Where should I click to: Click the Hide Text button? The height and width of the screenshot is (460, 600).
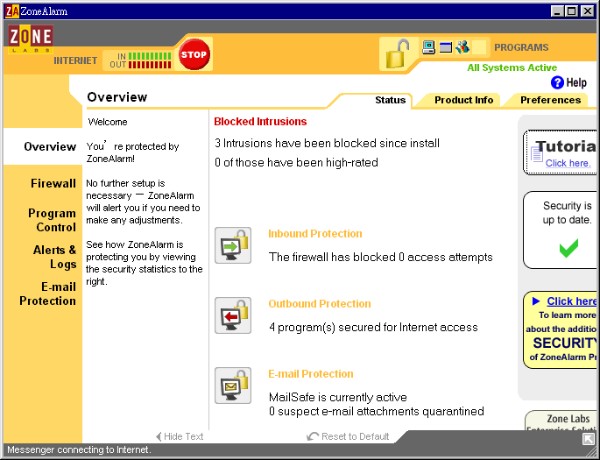pos(179,437)
